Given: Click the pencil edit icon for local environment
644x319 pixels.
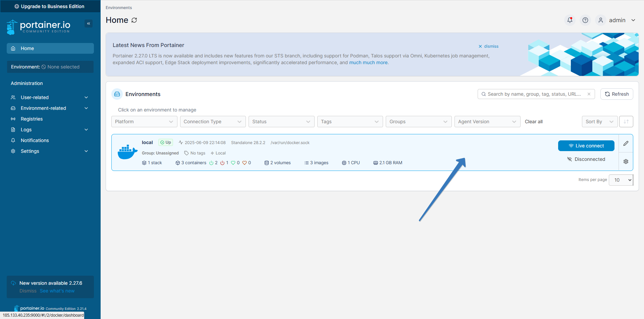Looking at the screenshot, I should pyautogui.click(x=626, y=143).
